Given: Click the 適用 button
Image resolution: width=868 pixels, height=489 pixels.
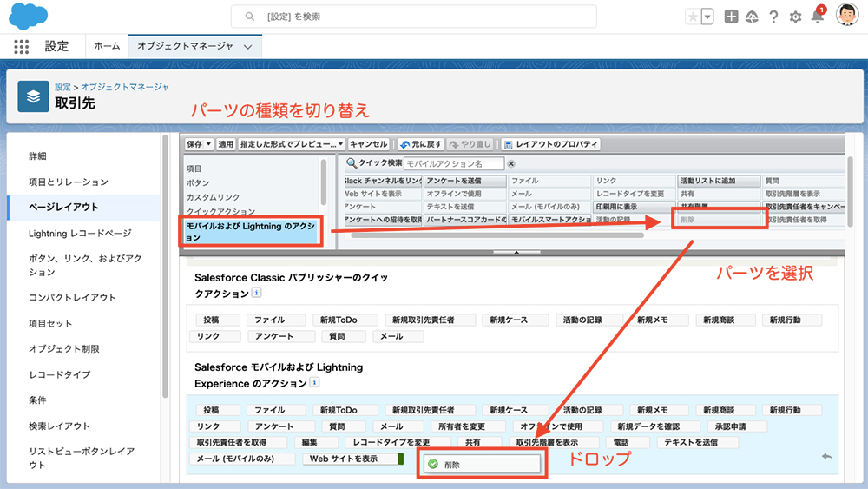Looking at the screenshot, I should point(226,144).
